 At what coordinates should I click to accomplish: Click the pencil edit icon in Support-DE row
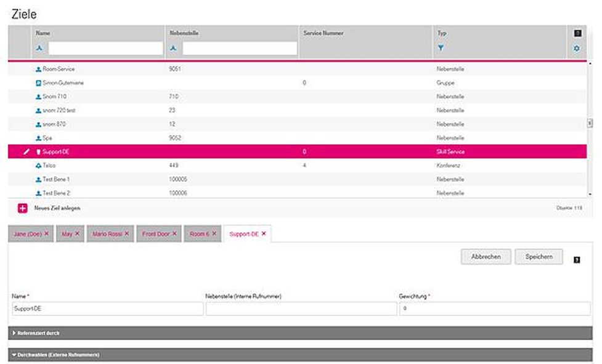click(x=26, y=152)
